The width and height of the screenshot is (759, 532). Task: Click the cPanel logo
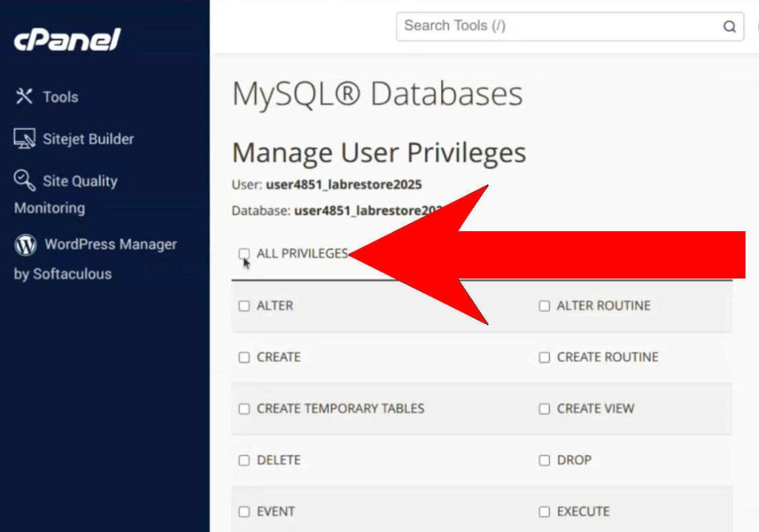point(67,40)
